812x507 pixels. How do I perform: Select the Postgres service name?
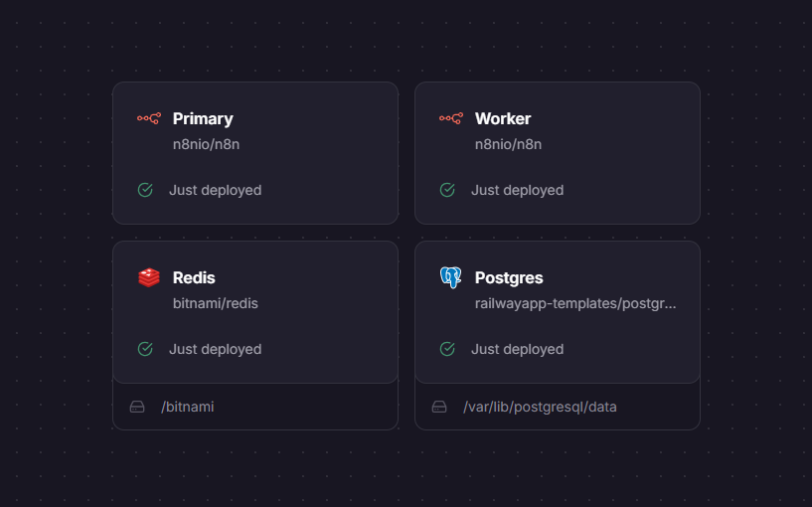tap(509, 277)
